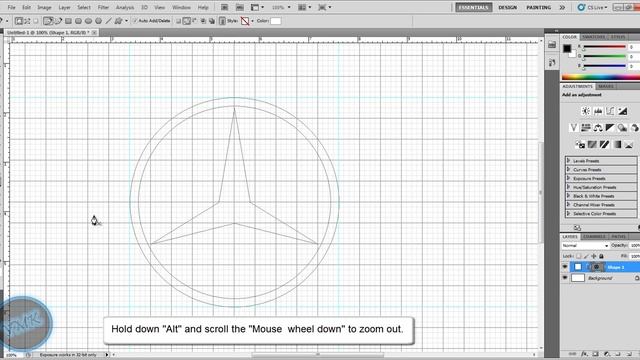Show more workspaces chevron
Viewport: 640px width, 360px height.
pyautogui.click(x=562, y=7)
